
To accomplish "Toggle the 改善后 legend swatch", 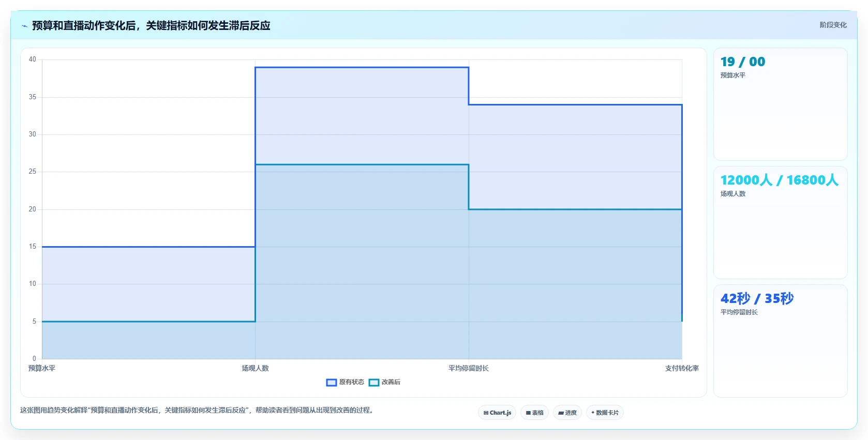I will [x=374, y=382].
